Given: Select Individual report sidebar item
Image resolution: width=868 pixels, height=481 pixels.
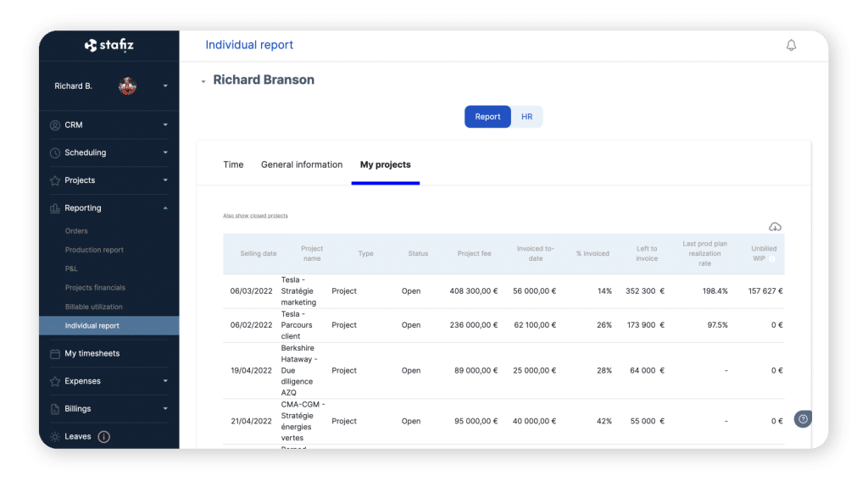Looking at the screenshot, I should point(109,326).
